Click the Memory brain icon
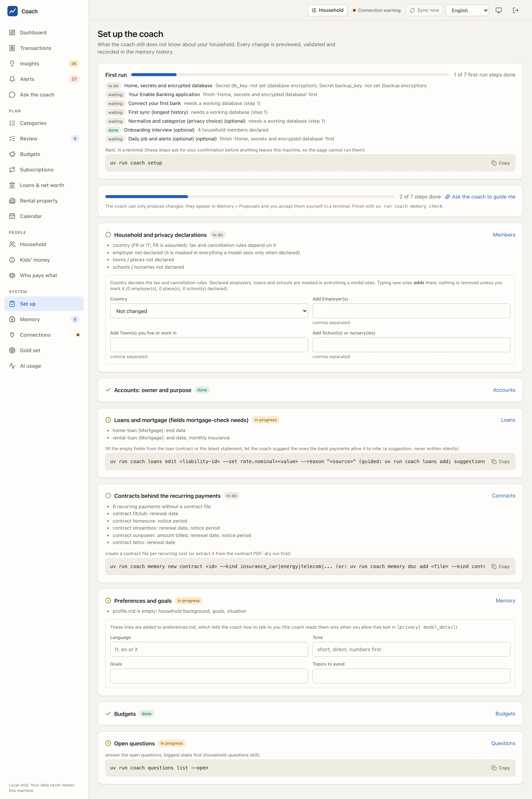Screen dimensions: 532x799 pyautogui.click(x=12, y=319)
